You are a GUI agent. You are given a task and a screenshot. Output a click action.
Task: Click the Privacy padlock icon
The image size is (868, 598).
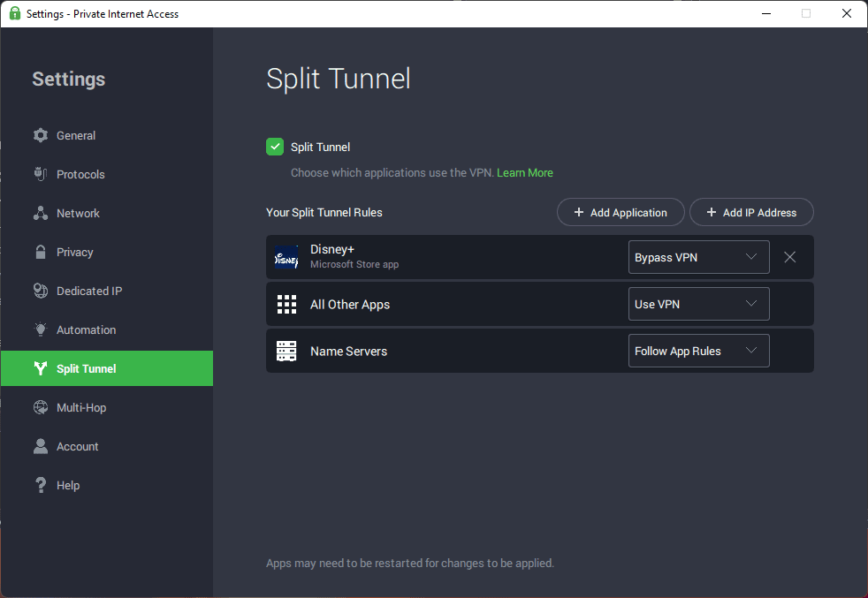(41, 252)
